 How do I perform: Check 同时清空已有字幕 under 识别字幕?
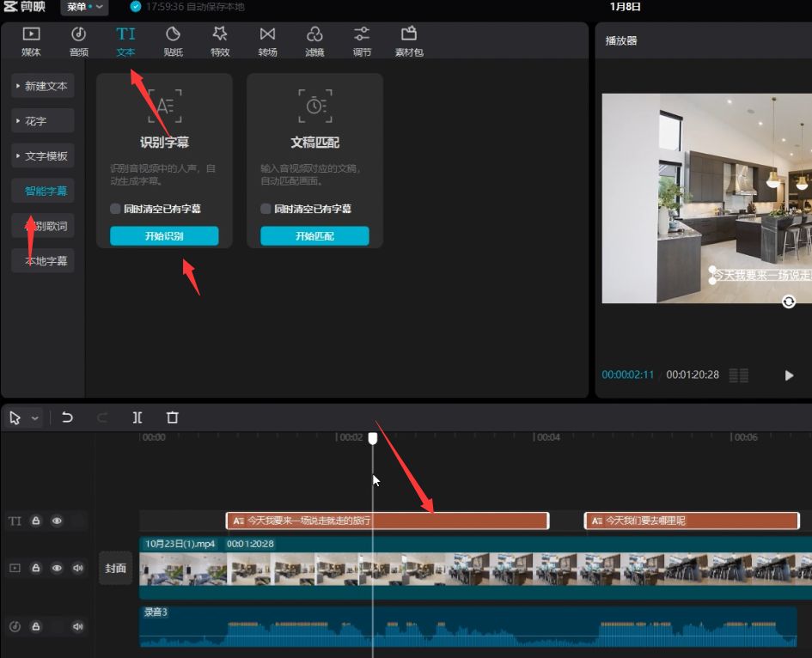click(x=116, y=209)
